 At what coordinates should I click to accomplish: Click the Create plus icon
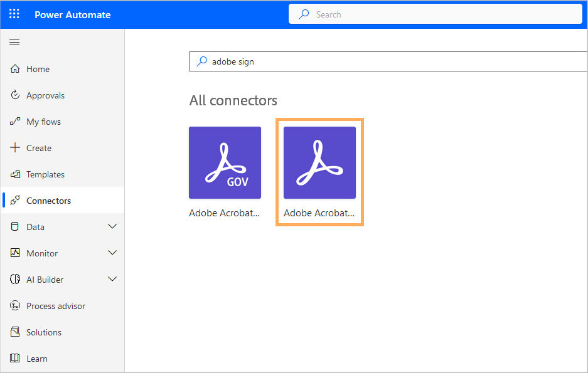coord(16,148)
